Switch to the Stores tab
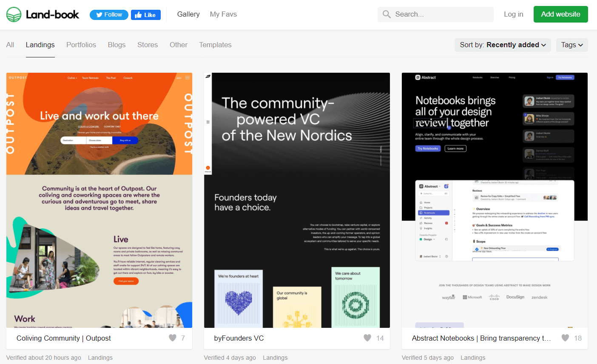This screenshot has width=597, height=364. point(148,45)
